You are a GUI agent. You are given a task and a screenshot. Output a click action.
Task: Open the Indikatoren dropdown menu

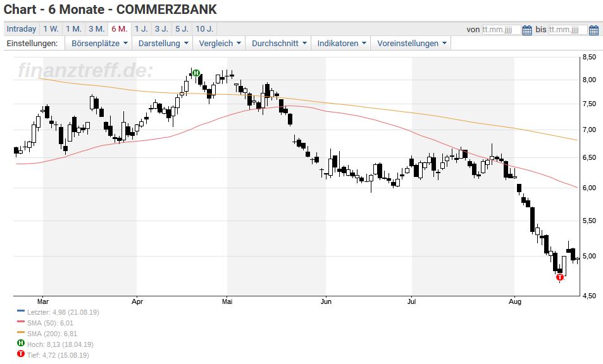pyautogui.click(x=342, y=44)
